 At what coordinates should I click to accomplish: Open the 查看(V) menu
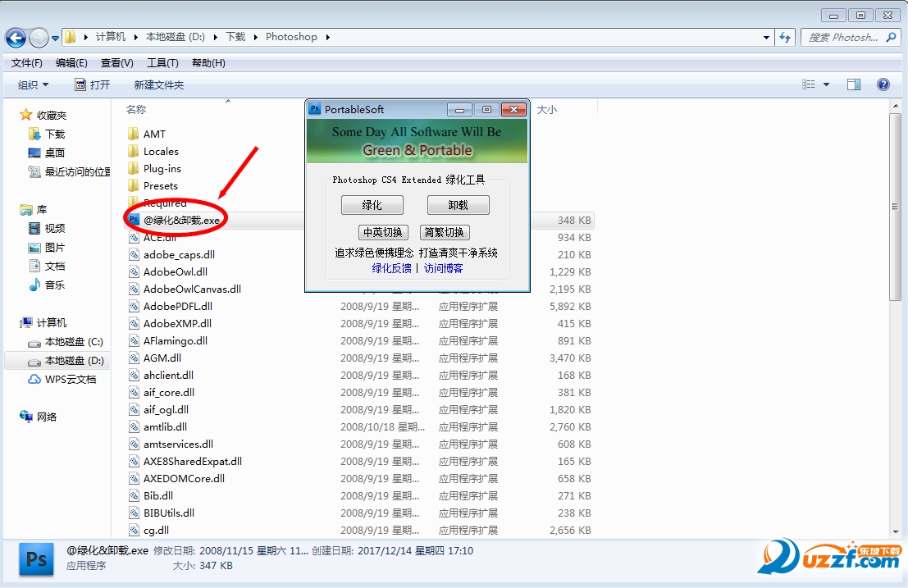(117, 62)
